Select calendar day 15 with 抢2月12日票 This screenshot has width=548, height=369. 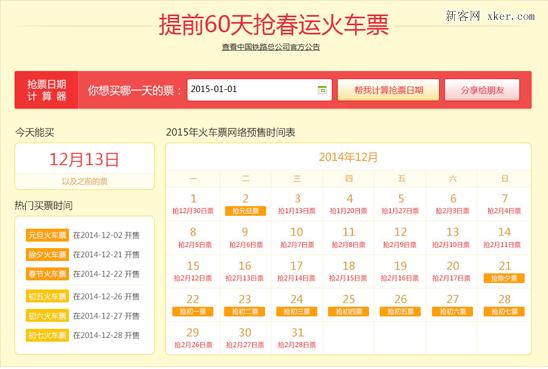pos(193,271)
